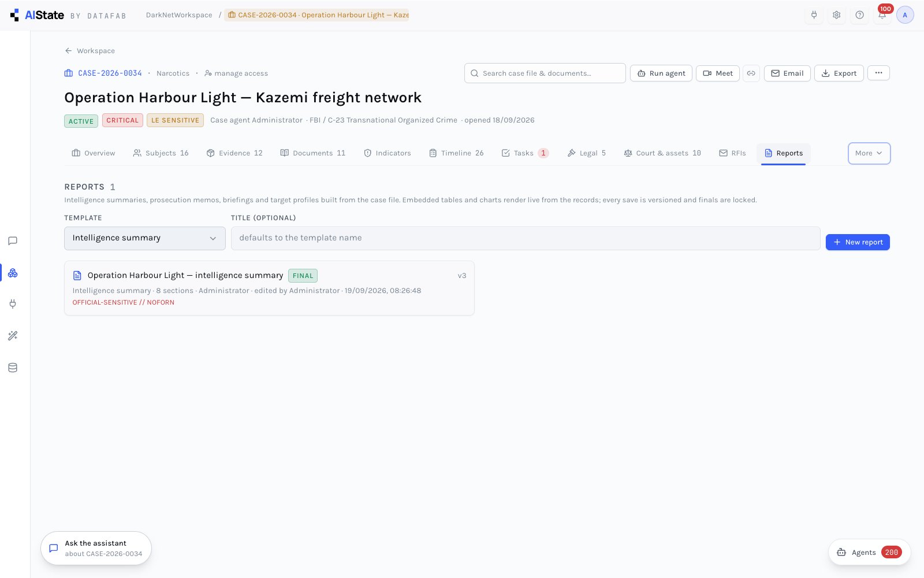Click the report Title optional field
The image size is (924, 578).
[x=526, y=238]
